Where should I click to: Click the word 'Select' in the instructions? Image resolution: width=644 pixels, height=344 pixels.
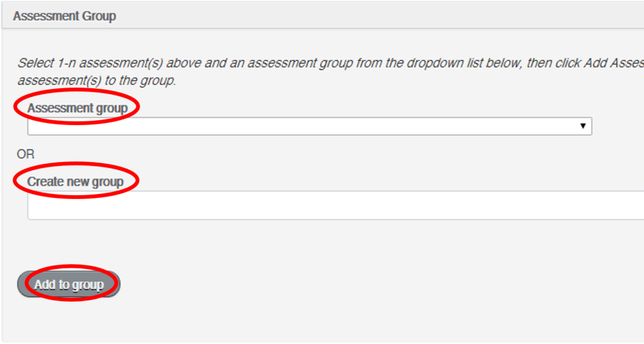point(36,63)
